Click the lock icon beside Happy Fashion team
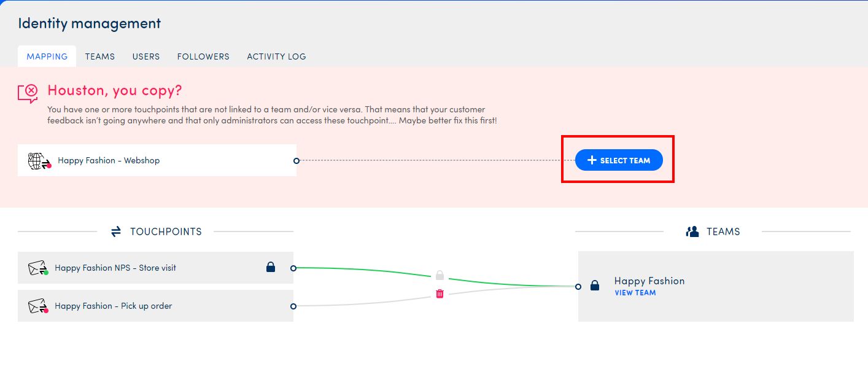Screen dimensions: 868x385 (x=594, y=286)
